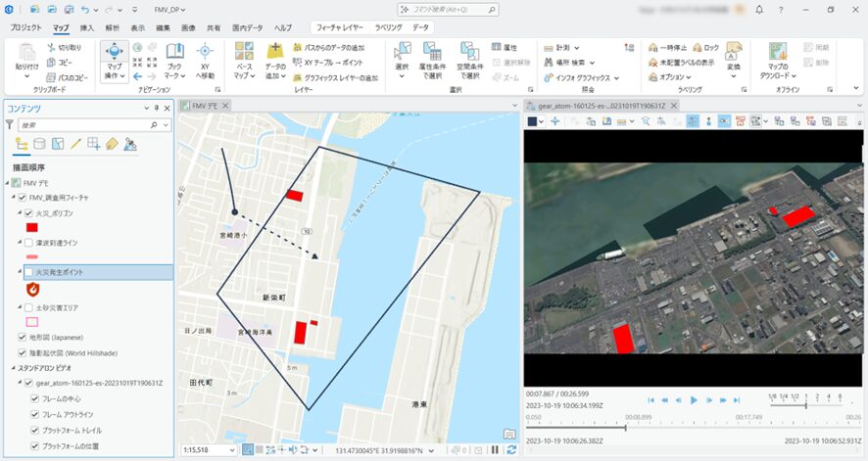
Task: Enable the 津波到達ライン layer checkbox
Action: [x=28, y=242]
